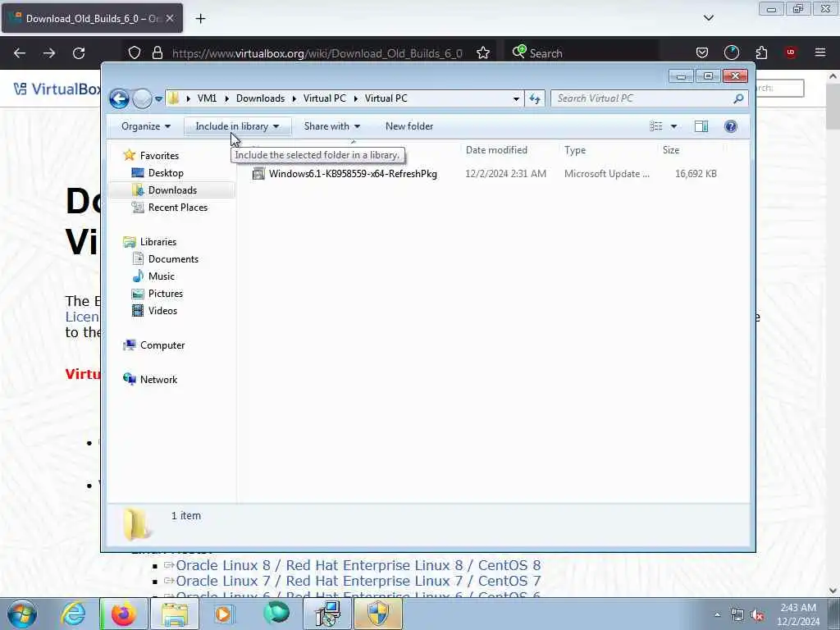This screenshot has height=630, width=840.
Task: Open Oracle Linux 8 / Red Hat link
Action: [358, 566]
